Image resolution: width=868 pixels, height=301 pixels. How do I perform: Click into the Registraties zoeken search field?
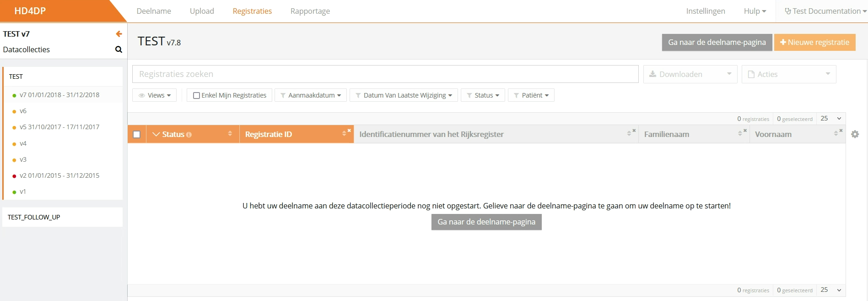point(385,74)
